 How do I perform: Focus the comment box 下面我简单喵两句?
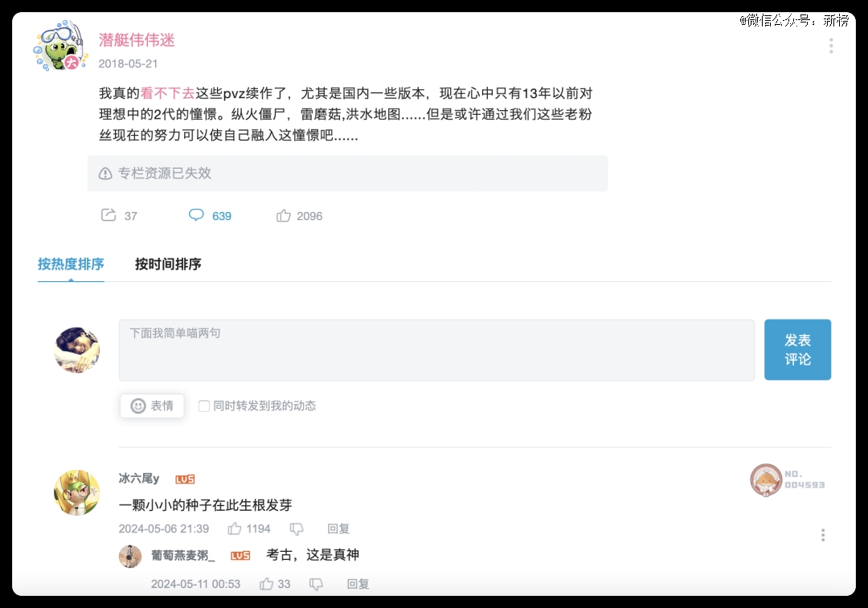(x=436, y=349)
